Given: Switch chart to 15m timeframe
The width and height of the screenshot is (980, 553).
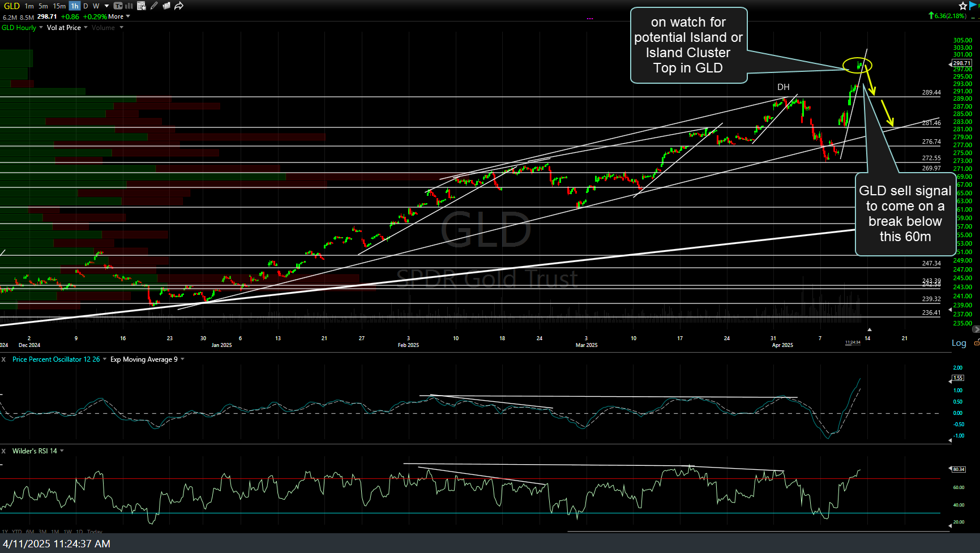Looking at the screenshot, I should (x=59, y=6).
